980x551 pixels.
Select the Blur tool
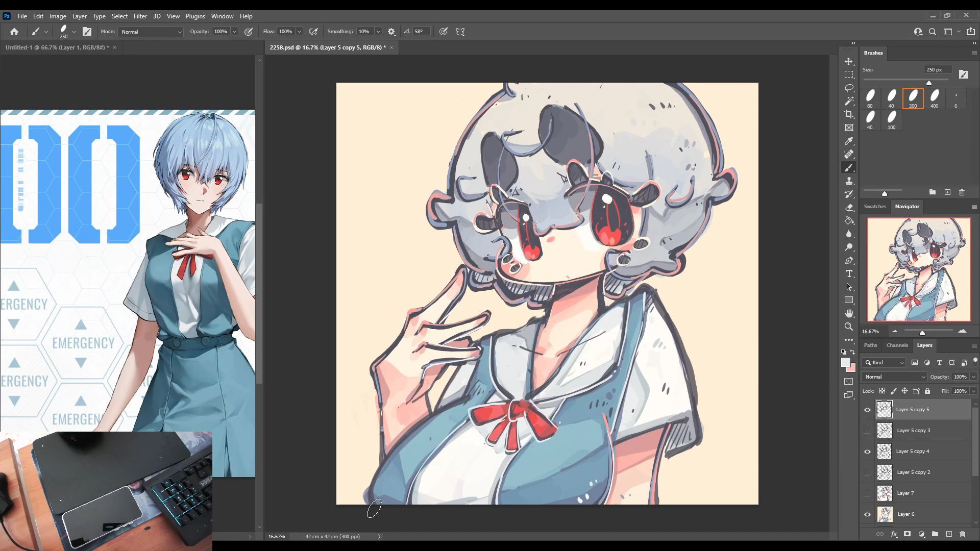coord(849,234)
